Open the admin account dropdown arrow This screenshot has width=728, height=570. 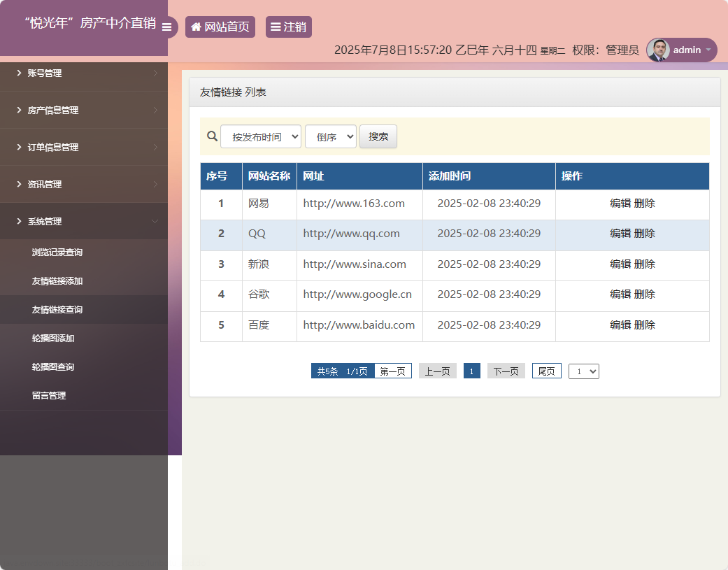[x=708, y=50]
